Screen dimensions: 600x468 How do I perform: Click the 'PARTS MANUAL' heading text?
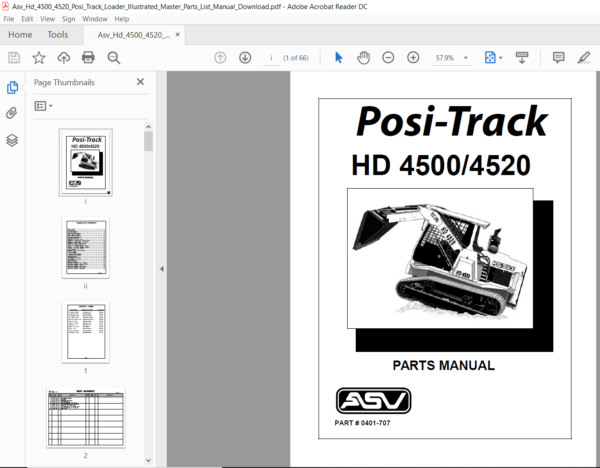443,365
